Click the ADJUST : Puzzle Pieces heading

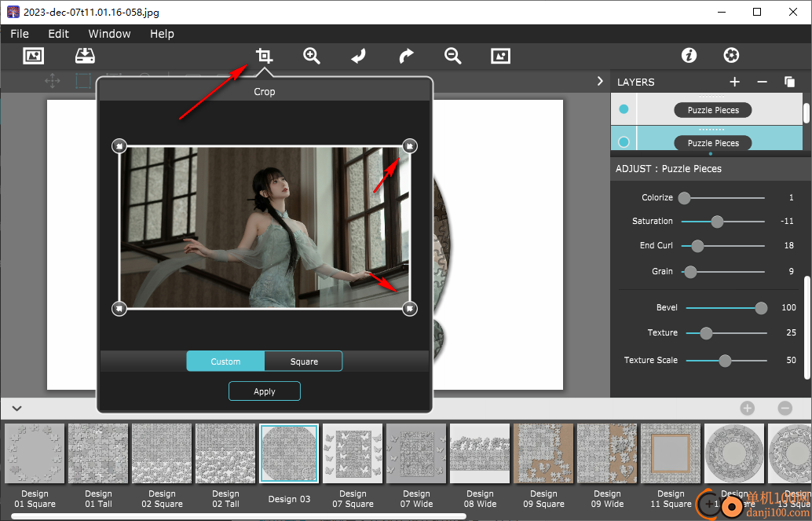[668, 168]
